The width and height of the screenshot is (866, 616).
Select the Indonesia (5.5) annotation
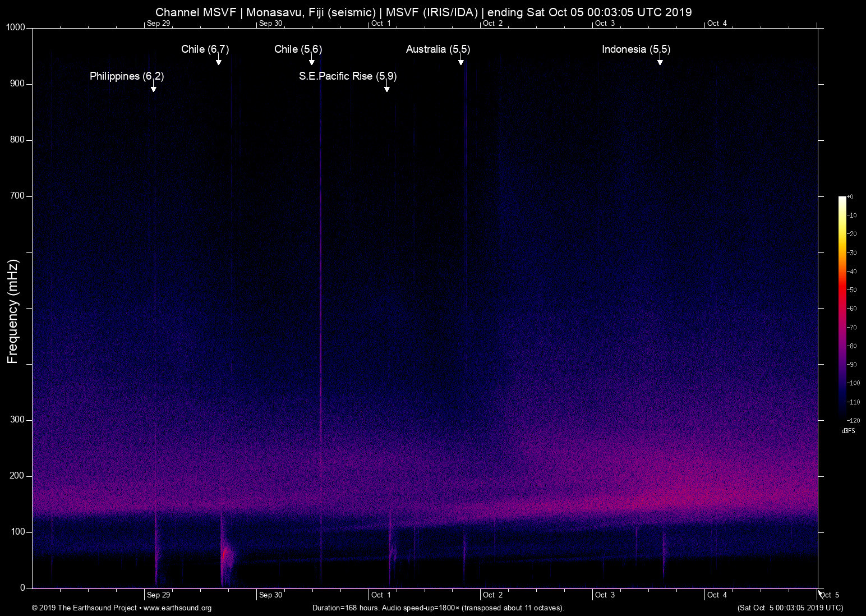point(636,49)
